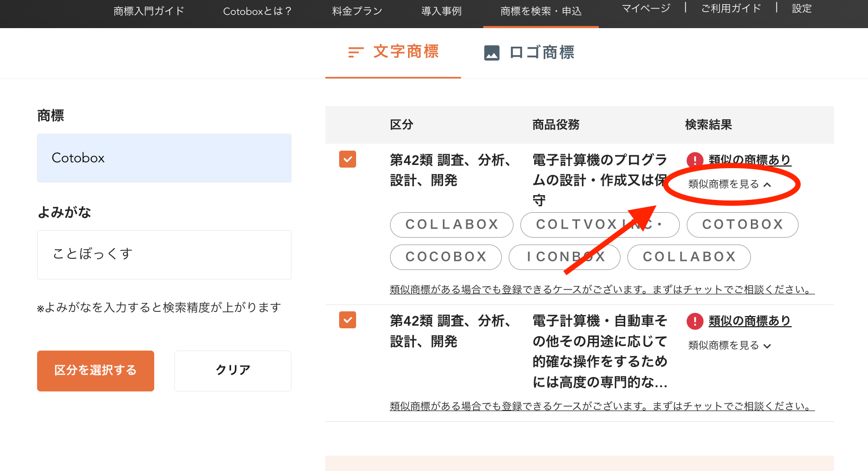This screenshot has height=471, width=868.
Task: Click chat consultation link under second row
Action: click(x=602, y=406)
